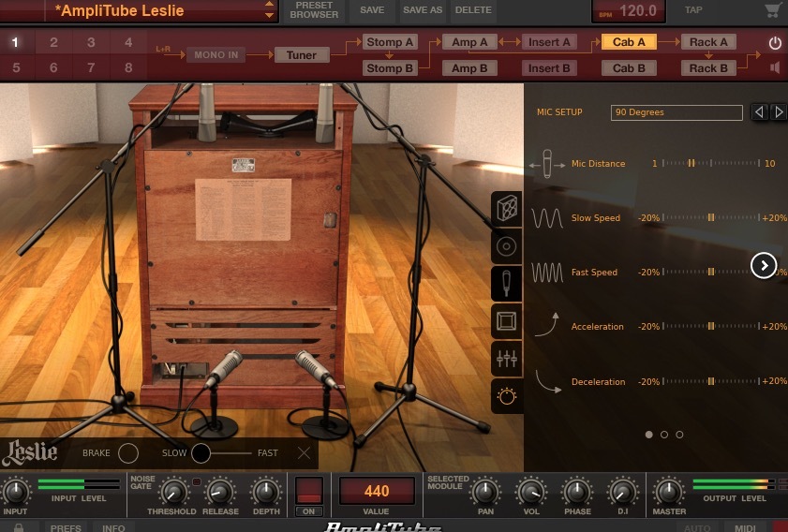Open the Insert A module
The width and height of the screenshot is (788, 532).
pyautogui.click(x=549, y=42)
